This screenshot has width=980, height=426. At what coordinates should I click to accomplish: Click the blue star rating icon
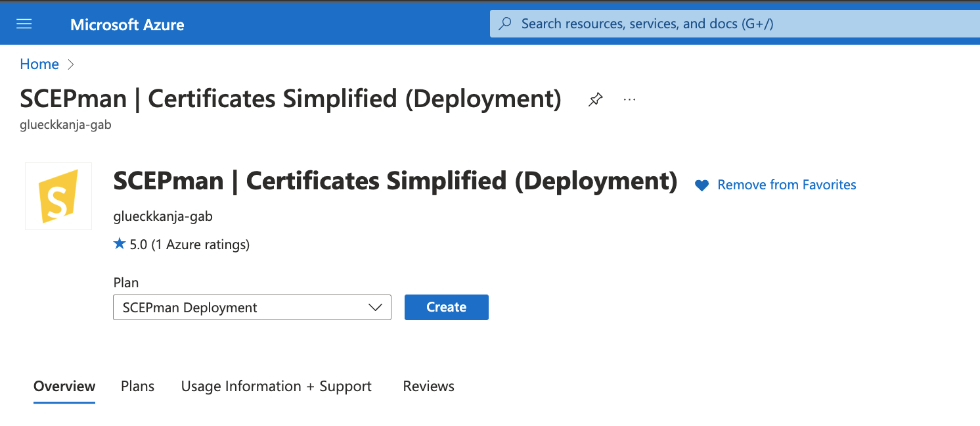tap(120, 244)
